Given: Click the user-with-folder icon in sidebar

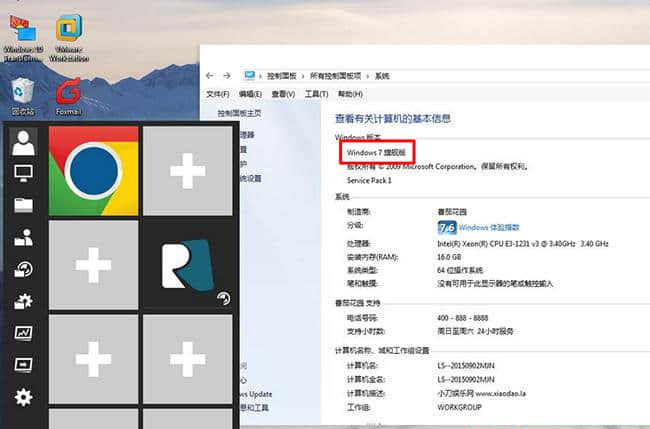Looking at the screenshot, I should (23, 237).
